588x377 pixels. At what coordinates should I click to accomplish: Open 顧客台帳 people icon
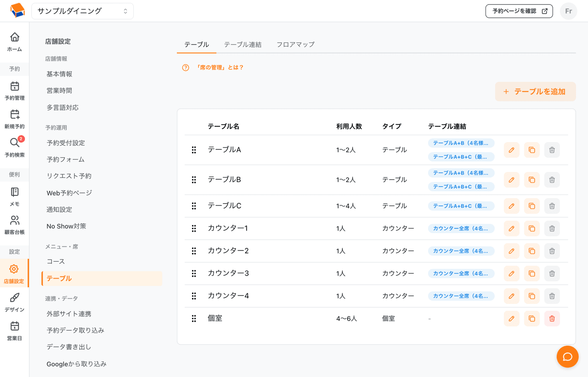15,220
